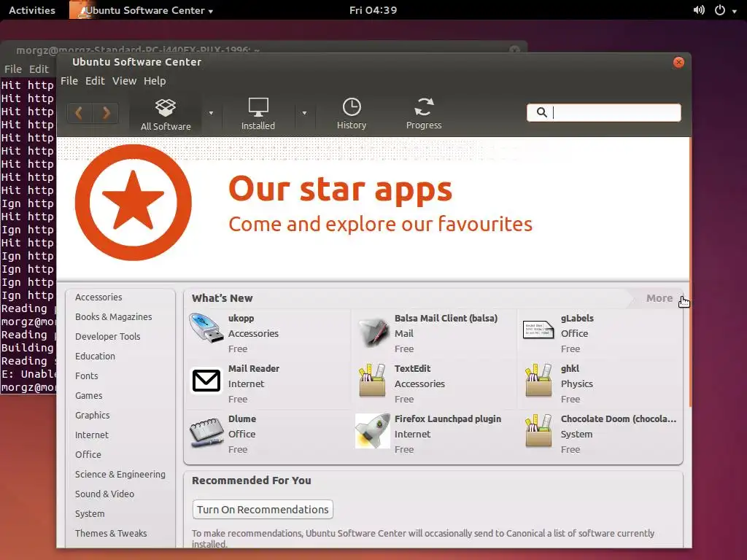Select the Developer Tools category
Image resolution: width=747 pixels, height=560 pixels.
point(108,336)
